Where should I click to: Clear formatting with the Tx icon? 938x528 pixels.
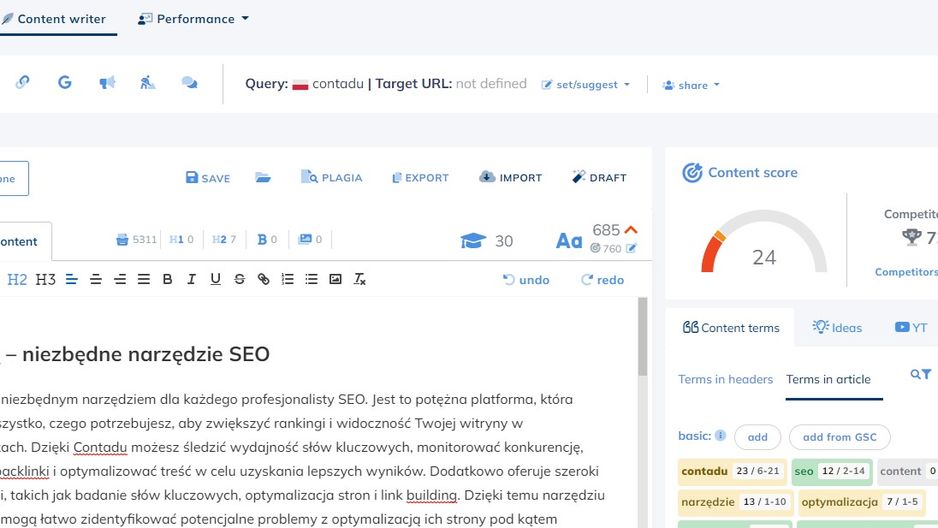tap(359, 279)
